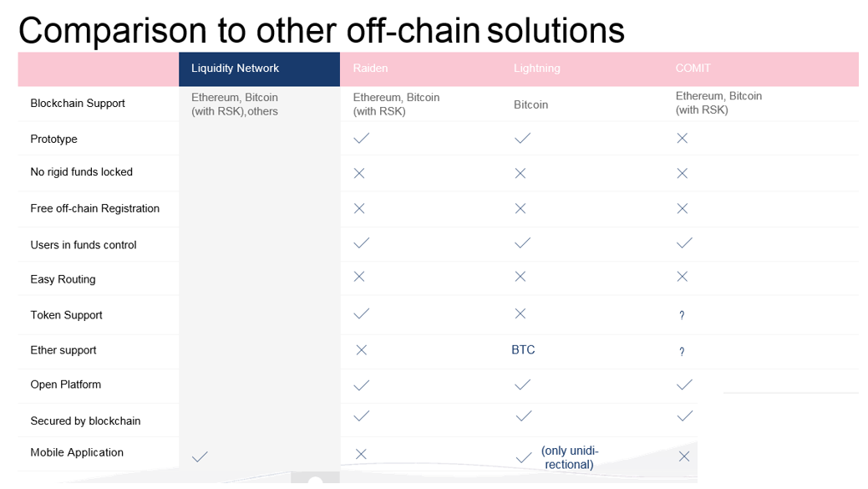868x489 pixels.
Task: Click COMIT's Ether support question mark
Action: tap(682, 351)
